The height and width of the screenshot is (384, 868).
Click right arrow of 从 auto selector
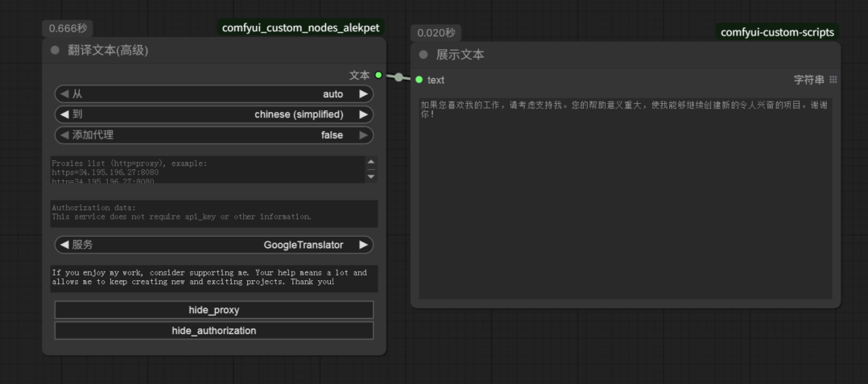coord(364,94)
